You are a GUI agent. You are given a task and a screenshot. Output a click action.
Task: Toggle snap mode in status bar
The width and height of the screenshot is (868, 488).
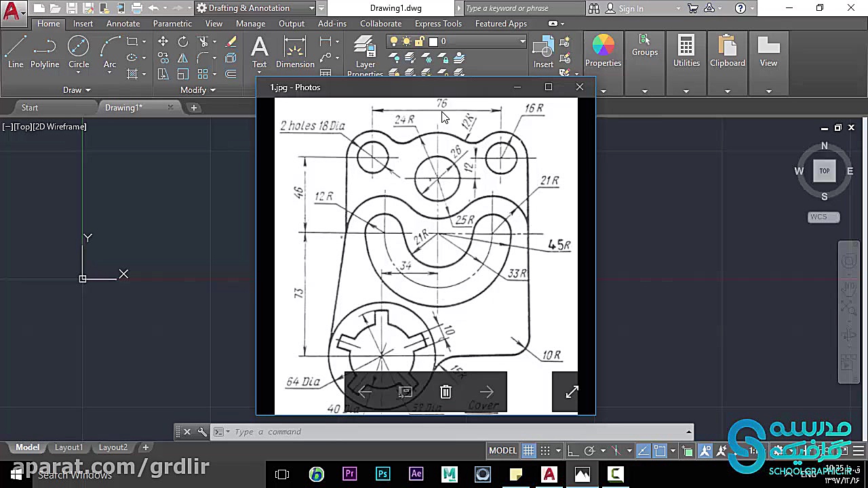545,451
